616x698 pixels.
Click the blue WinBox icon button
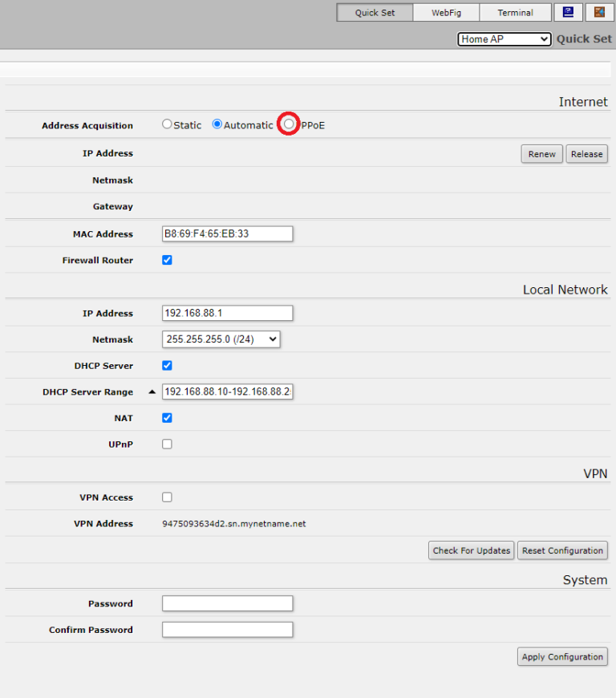coord(568,12)
